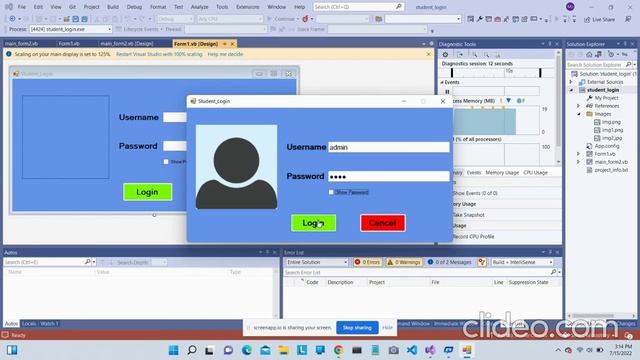Switch to the Watch 1 tab
Image resolution: width=640 pixels, height=360 pixels.
(49, 324)
